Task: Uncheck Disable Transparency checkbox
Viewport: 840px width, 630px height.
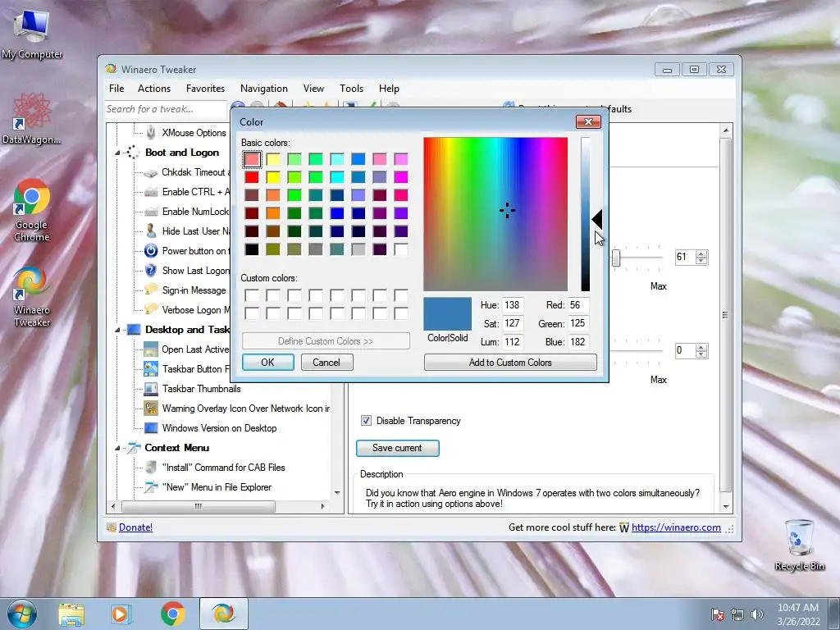Action: pos(366,421)
